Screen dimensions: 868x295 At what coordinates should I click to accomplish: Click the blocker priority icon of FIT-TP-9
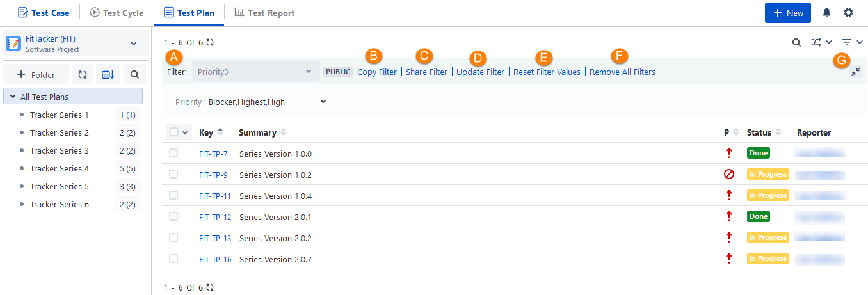point(728,174)
